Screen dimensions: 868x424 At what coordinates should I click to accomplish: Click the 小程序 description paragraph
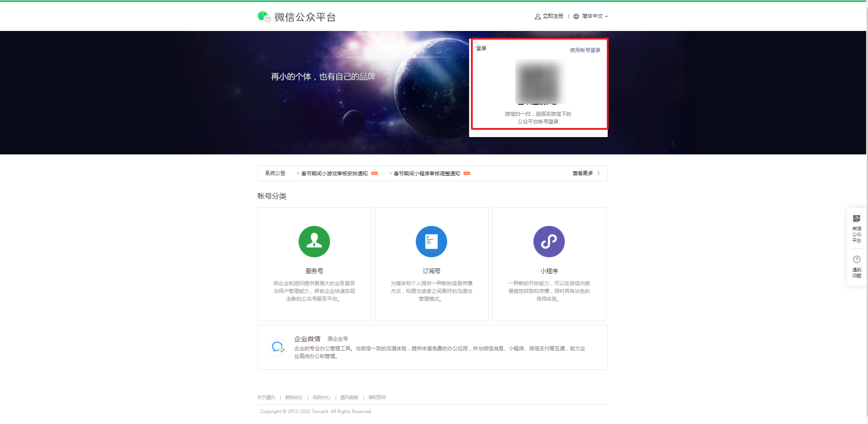[x=549, y=291]
